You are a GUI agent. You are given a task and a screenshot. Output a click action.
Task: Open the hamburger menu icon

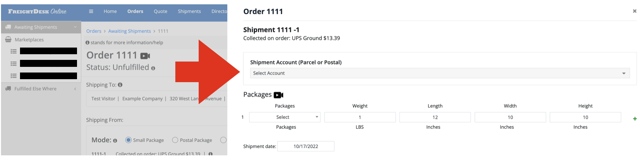point(91,11)
